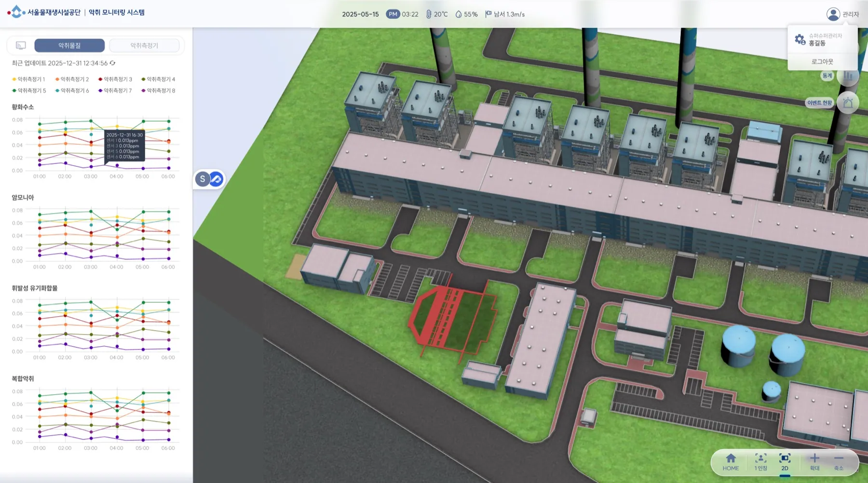Viewport: 868px width, 483px height.
Task: Click the 최근 업데이트 2025-12-31 12:34:56 text
Action: tap(60, 63)
